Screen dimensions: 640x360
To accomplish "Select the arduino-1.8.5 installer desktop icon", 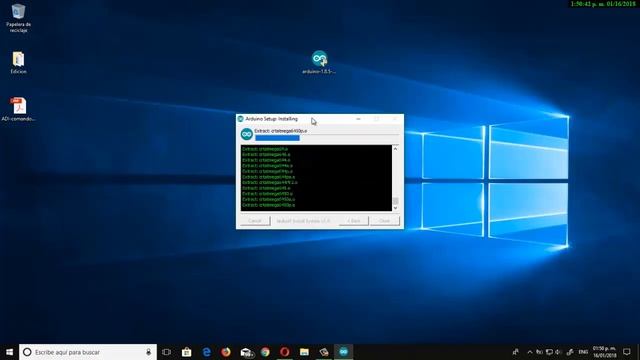I will point(319,62).
